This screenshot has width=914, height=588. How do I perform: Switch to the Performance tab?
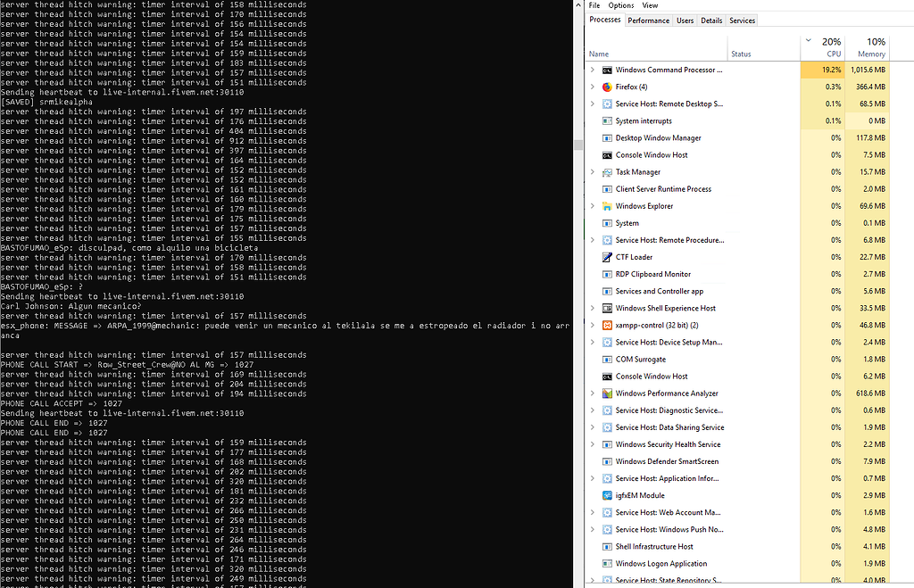648,20
